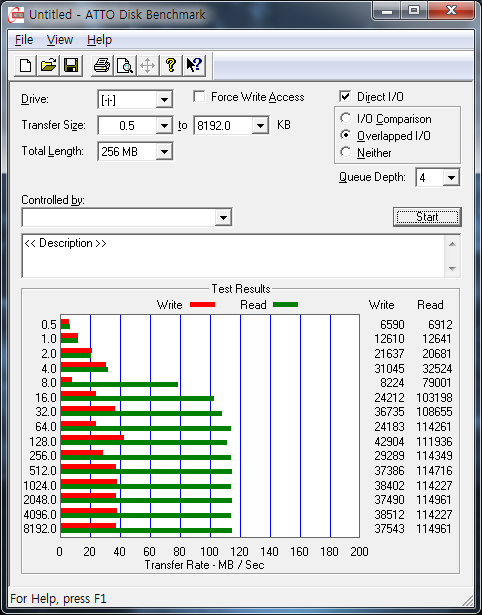Viewport: 482px width, 615px height.
Task: Expand the minimum Transfer Size 0.5 dropdown
Action: click(164, 126)
